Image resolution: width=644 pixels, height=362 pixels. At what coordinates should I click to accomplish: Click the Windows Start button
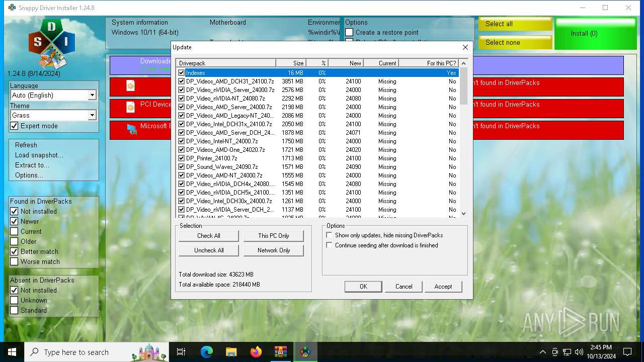click(12, 352)
